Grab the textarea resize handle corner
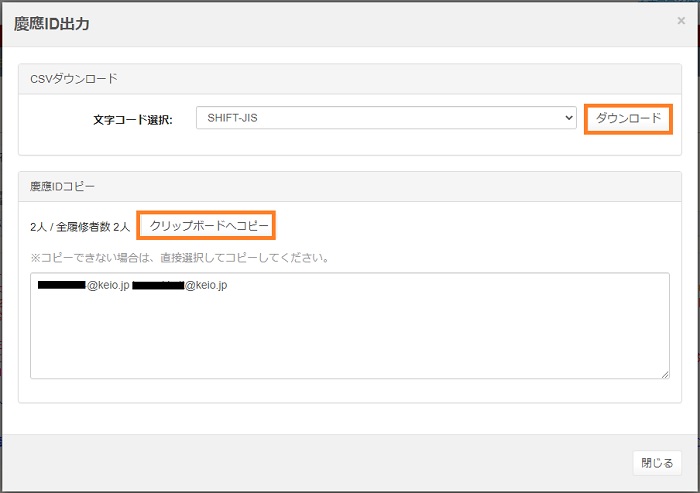Screen dimensions: 700x493 tap(664, 374)
